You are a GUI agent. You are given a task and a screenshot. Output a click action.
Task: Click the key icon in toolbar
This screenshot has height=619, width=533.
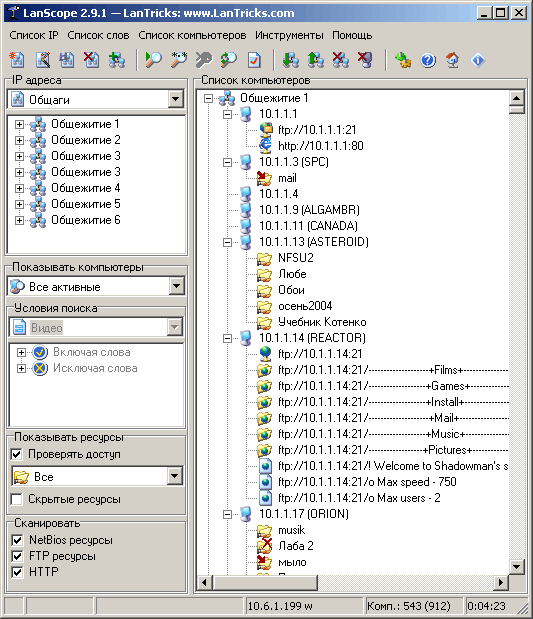click(204, 60)
